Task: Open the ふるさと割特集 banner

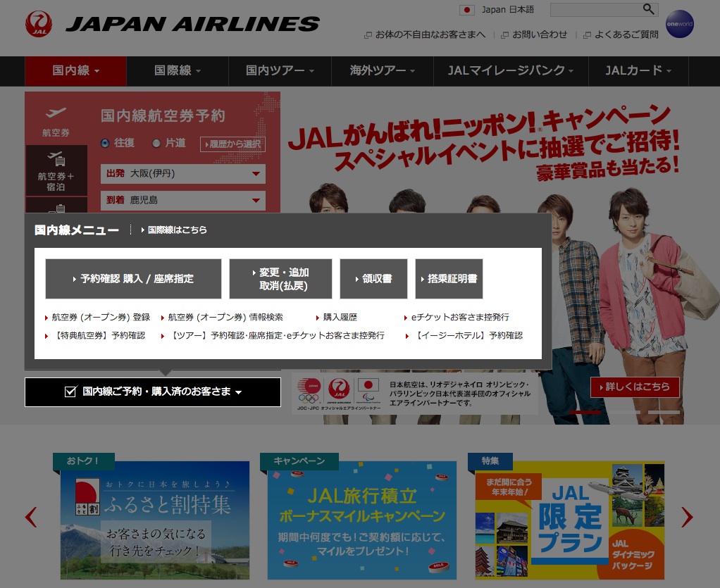Action: pos(155,520)
